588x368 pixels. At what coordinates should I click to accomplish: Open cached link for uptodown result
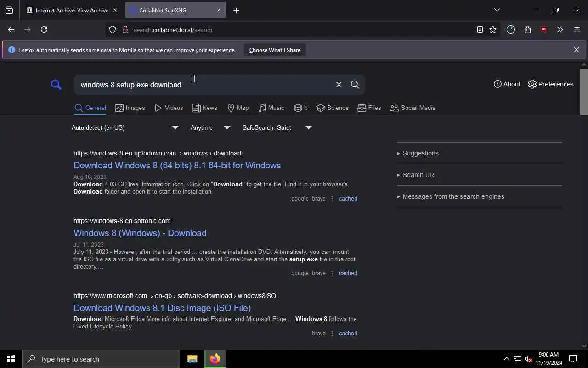[x=348, y=199]
